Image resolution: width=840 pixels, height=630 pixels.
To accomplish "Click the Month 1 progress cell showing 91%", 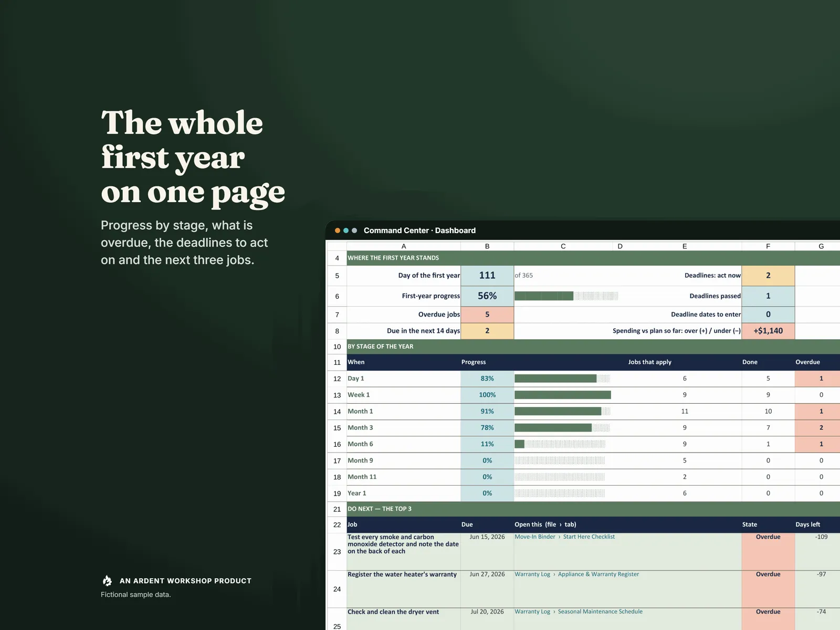I will coord(487,412).
